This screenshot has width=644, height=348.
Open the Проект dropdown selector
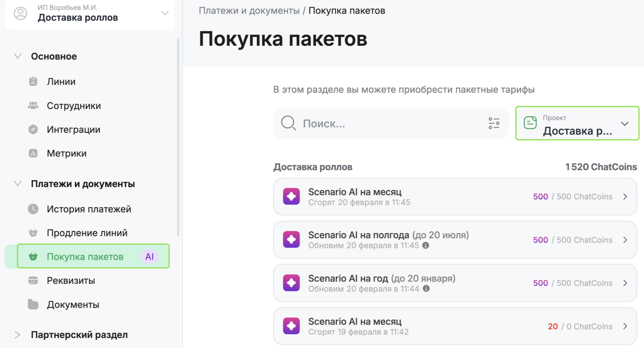[577, 123]
